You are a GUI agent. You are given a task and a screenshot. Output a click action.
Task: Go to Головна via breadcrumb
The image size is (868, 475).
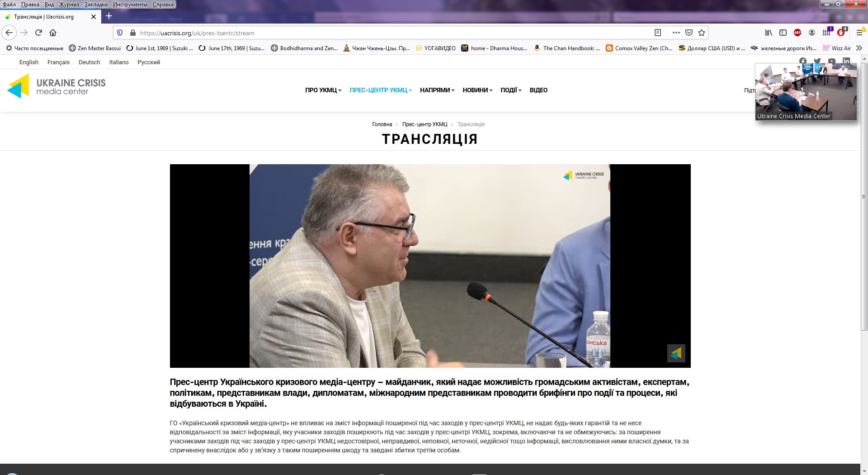(x=382, y=124)
